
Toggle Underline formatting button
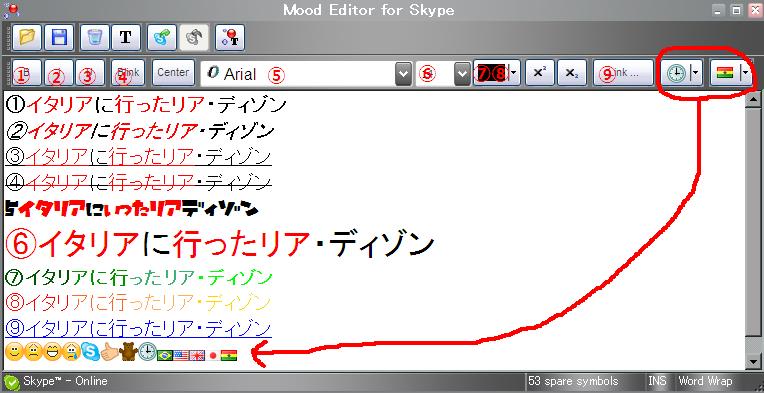(x=91, y=73)
